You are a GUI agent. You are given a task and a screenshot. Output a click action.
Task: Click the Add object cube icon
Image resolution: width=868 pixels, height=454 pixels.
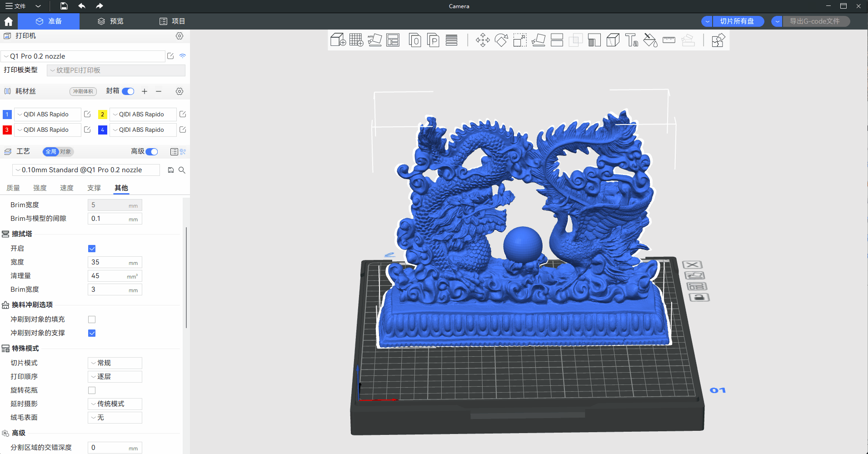pyautogui.click(x=338, y=40)
